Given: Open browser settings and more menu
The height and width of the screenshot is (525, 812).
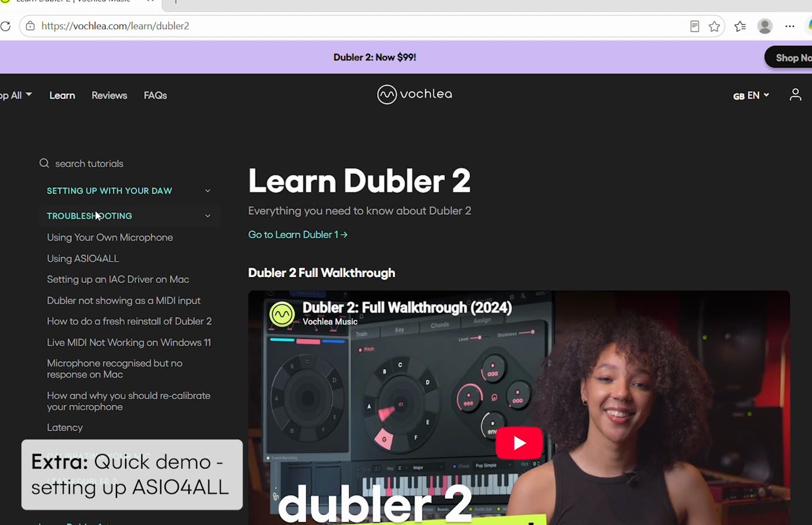Looking at the screenshot, I should (x=790, y=26).
